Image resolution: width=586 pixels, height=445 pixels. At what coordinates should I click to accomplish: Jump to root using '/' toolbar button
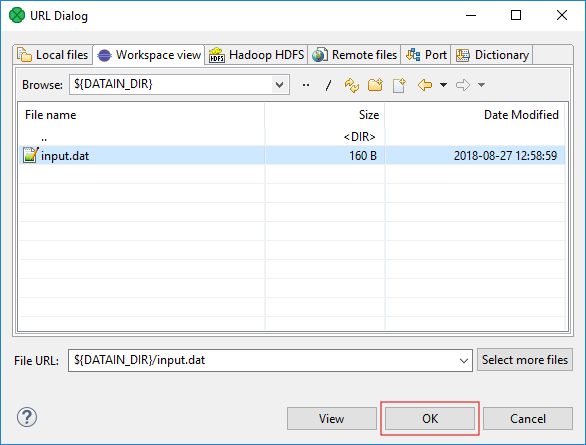pos(329,85)
